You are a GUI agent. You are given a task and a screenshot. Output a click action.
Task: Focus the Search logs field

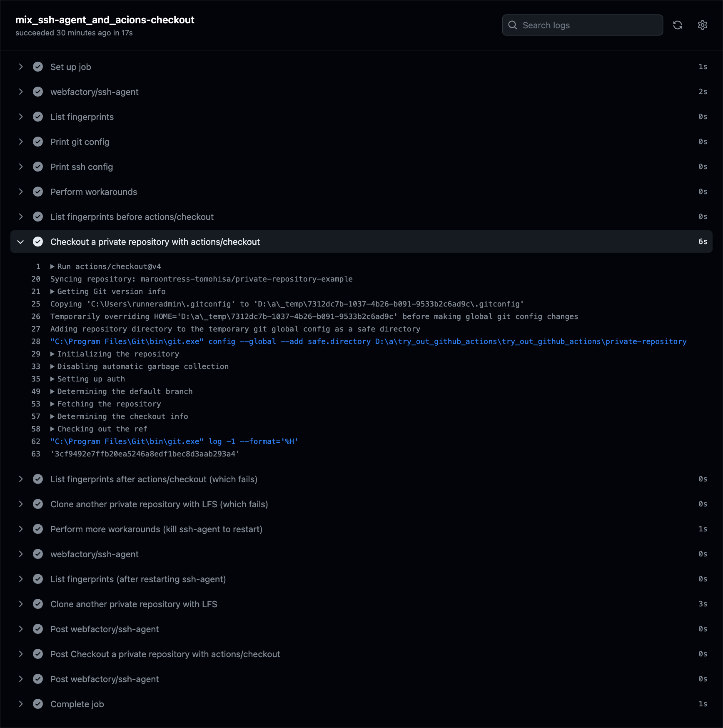(x=582, y=25)
